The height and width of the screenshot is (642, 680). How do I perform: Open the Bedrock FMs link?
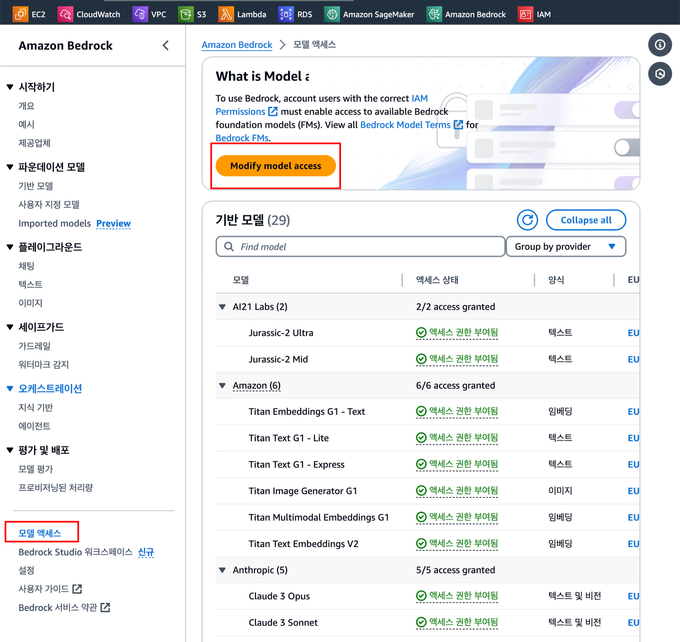click(243, 138)
